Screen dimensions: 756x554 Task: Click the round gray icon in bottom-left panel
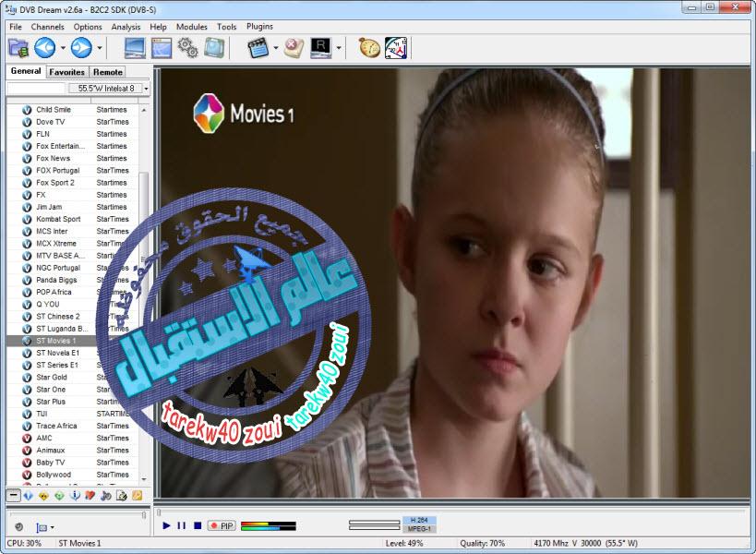click(x=18, y=527)
